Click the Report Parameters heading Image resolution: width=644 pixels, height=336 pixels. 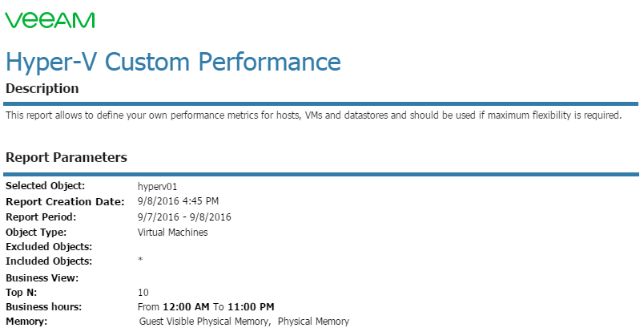coord(66,157)
